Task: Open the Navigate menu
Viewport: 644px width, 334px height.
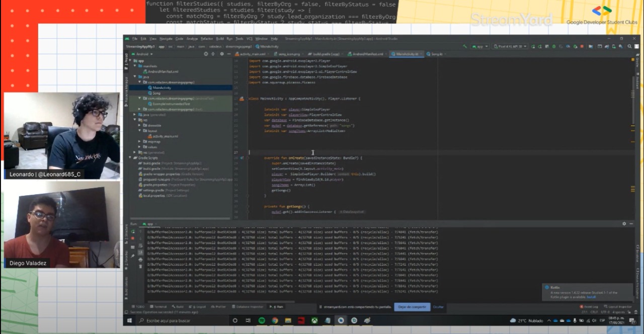Action: point(166,39)
